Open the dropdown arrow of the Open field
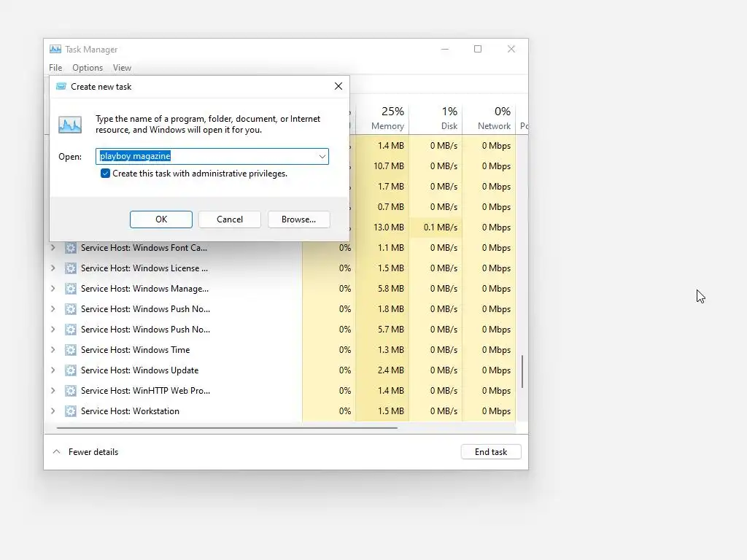The width and height of the screenshot is (747, 560). click(x=322, y=156)
